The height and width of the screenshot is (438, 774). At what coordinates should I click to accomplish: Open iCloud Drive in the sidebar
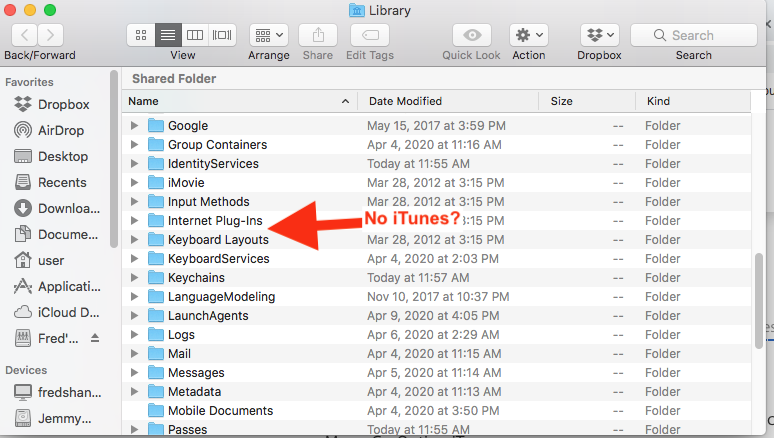[x=56, y=313]
